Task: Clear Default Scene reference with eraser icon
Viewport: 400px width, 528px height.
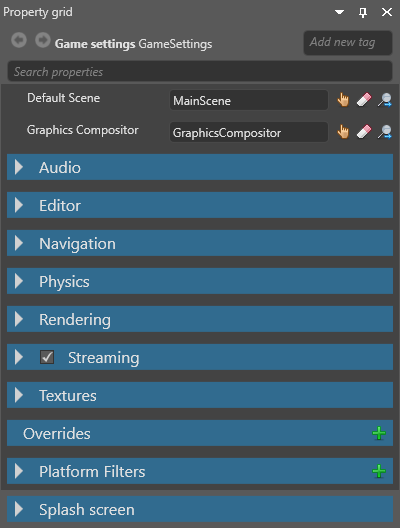Action: [364, 100]
